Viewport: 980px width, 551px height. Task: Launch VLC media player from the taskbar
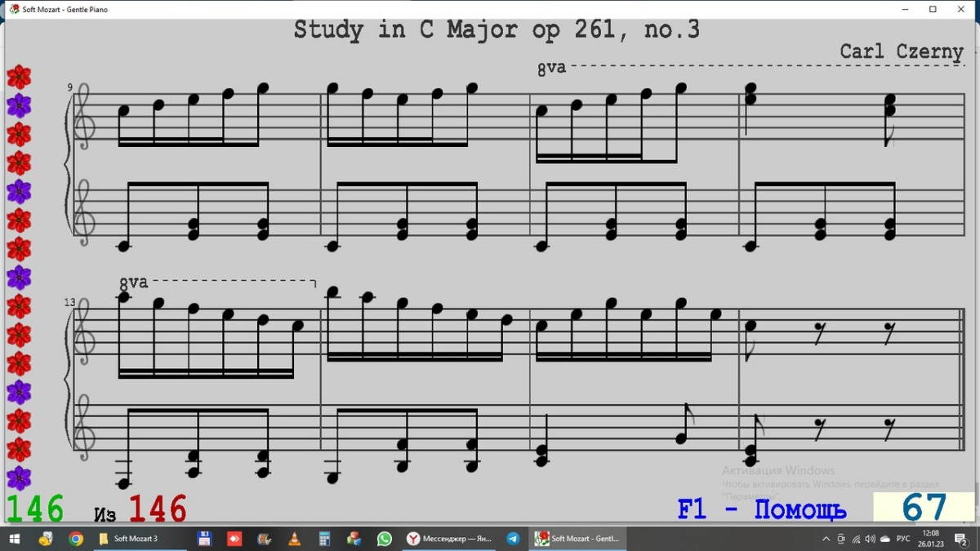click(295, 539)
